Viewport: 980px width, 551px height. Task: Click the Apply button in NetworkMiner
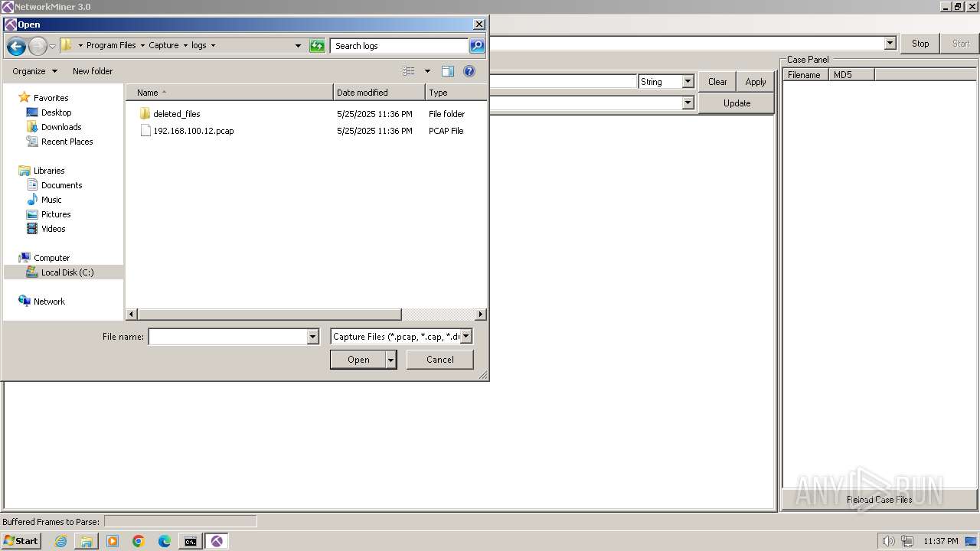point(756,82)
